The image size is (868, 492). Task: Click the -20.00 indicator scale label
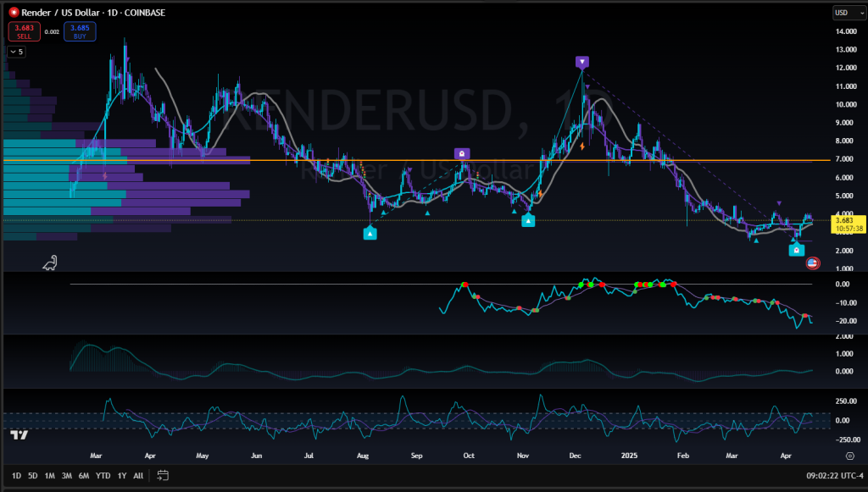tap(846, 321)
